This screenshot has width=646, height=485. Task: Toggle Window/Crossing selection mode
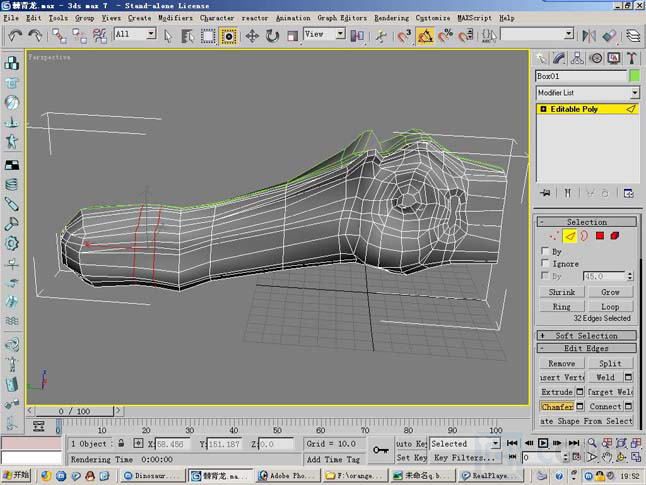point(228,36)
